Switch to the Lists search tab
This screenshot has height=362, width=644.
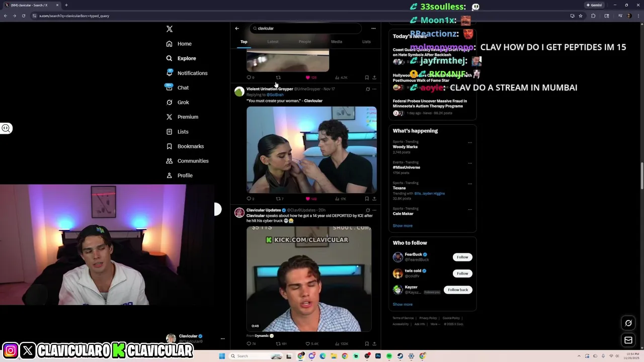[x=366, y=42]
